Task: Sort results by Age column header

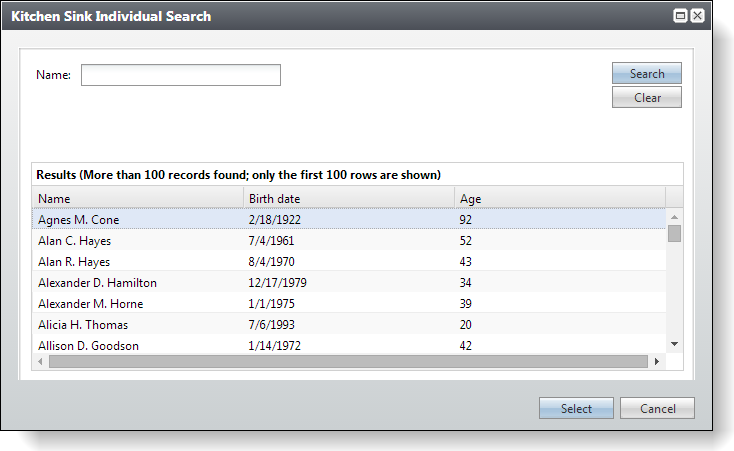Action: [x=560, y=199]
